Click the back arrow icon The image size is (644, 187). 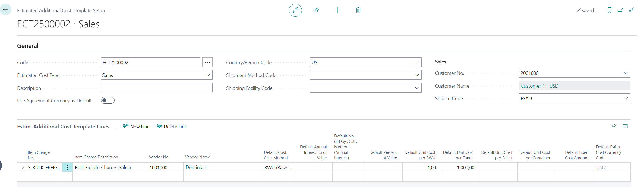[x=6, y=10]
